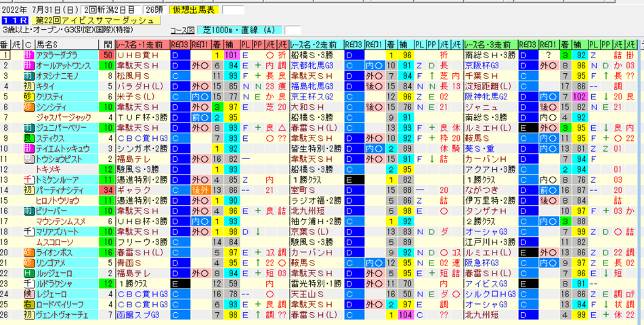Click the yellow 砂 badge beside クリスティ

[x=28, y=97]
